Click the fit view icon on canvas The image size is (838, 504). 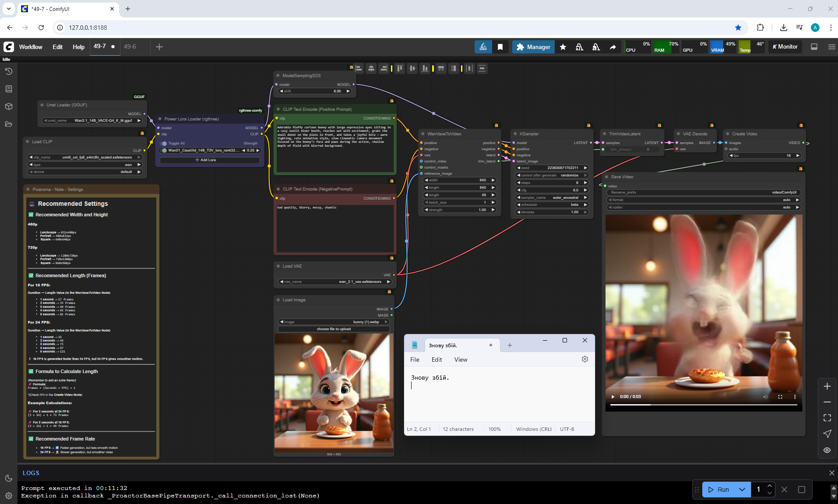click(827, 418)
